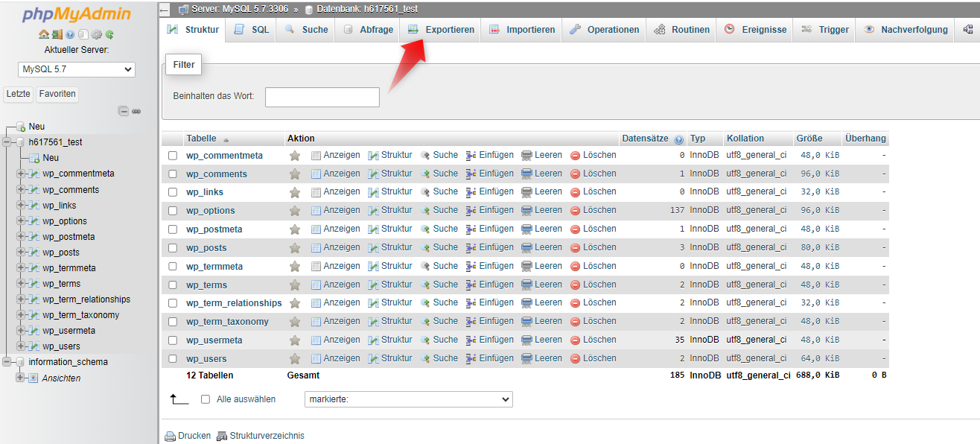Click the green reload navigation icon
Screen dimensions: 980x444
point(109,34)
